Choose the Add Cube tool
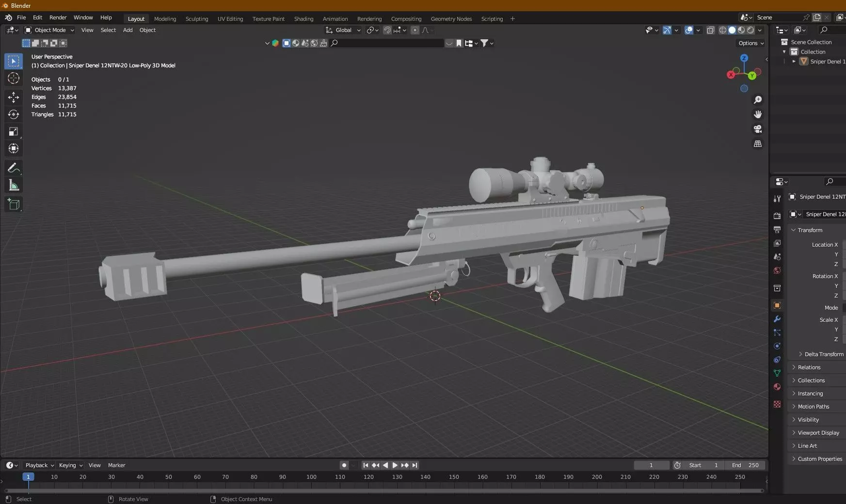Viewport: 846px width, 504px height. click(14, 205)
